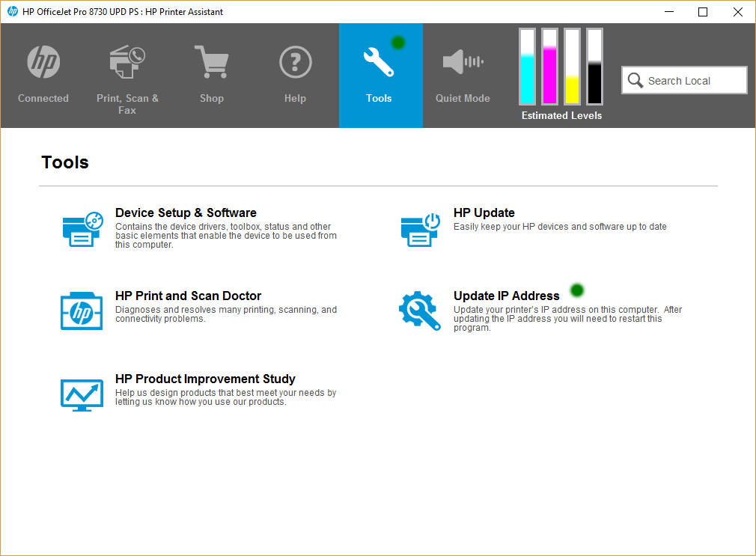The height and width of the screenshot is (556, 756).
Task: Click the HP Print and Scan Doctor icon
Action: tap(82, 311)
